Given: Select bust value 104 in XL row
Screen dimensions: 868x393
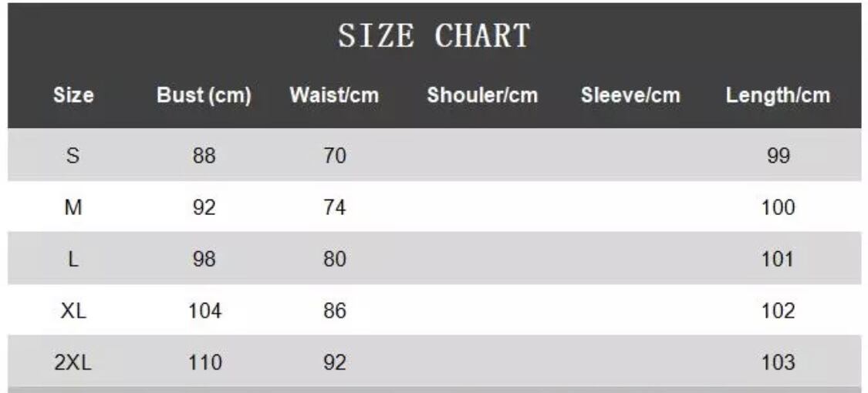Looking at the screenshot, I should [x=204, y=311].
